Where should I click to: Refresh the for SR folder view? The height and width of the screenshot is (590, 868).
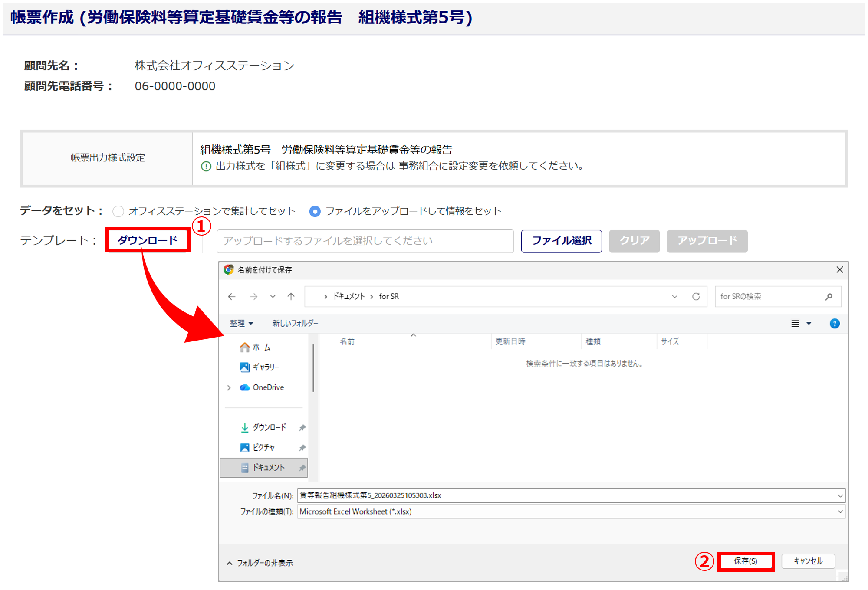click(x=696, y=297)
